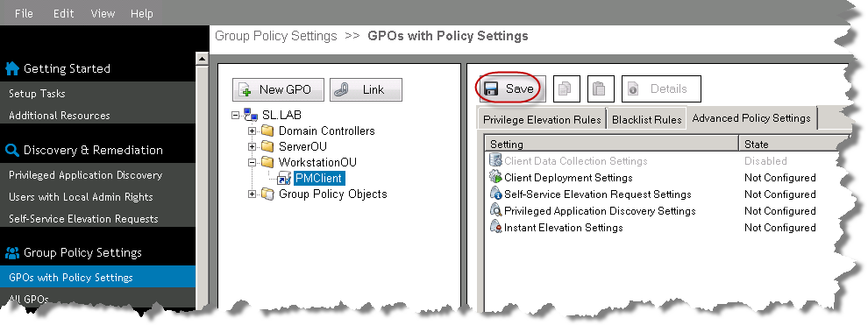Viewport: 868px width, 325px height.
Task: Switch to the Blacklist Rules tab
Action: (x=646, y=120)
